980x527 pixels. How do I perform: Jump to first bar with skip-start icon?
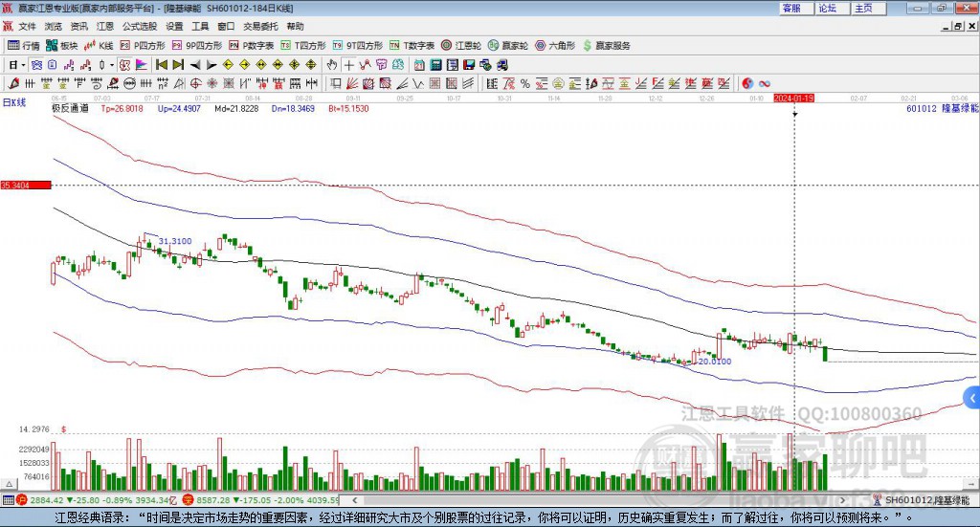coord(161,65)
